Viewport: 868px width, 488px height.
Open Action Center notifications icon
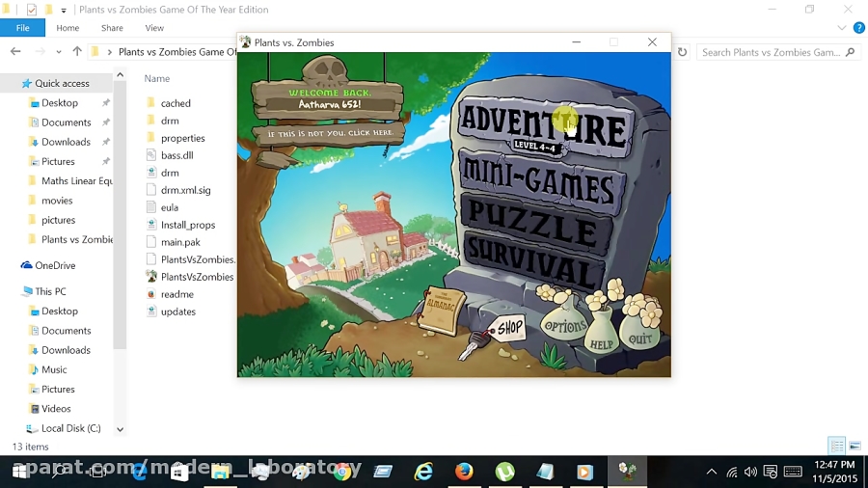770,472
